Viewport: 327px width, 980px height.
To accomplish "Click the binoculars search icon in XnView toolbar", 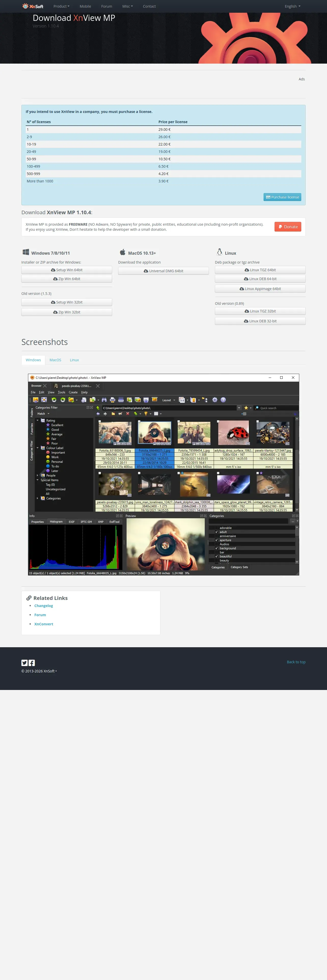I will tap(104, 400).
